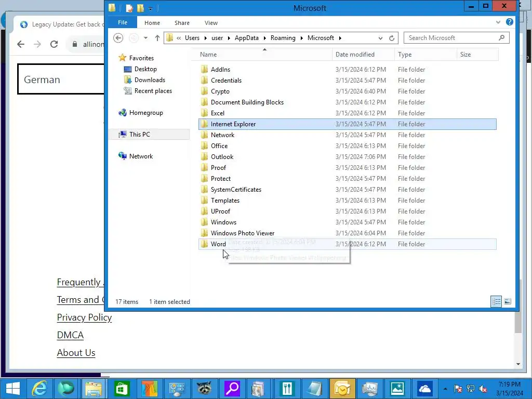Select the Windows Photo Viewer folder
Screen dimensions: 532x399
click(x=242, y=233)
